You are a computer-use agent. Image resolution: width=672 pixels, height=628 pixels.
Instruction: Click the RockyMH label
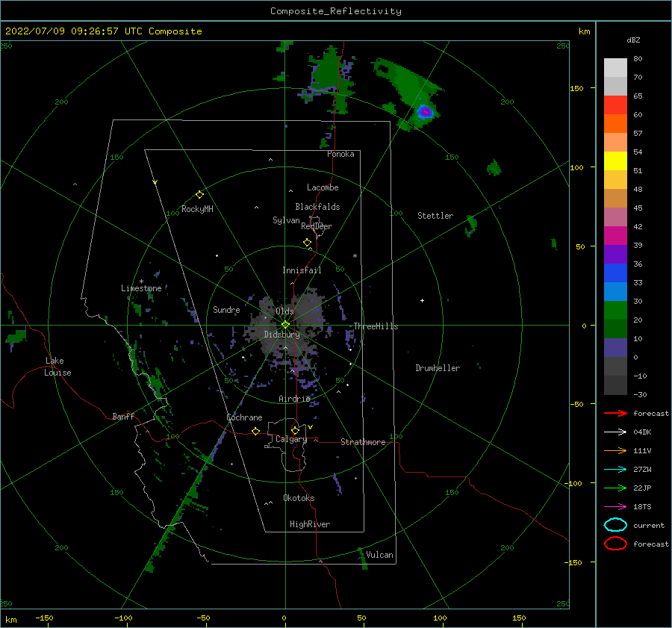click(x=197, y=209)
